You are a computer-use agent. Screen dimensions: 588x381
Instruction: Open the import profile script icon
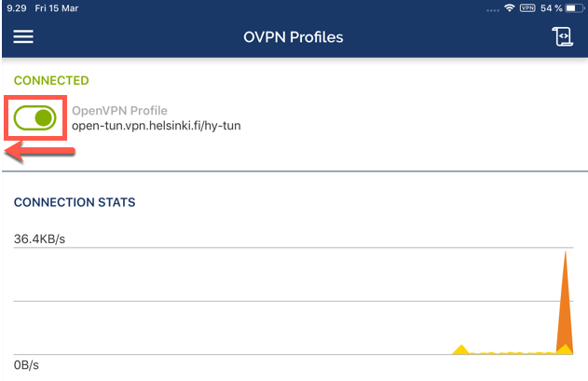pyautogui.click(x=563, y=36)
